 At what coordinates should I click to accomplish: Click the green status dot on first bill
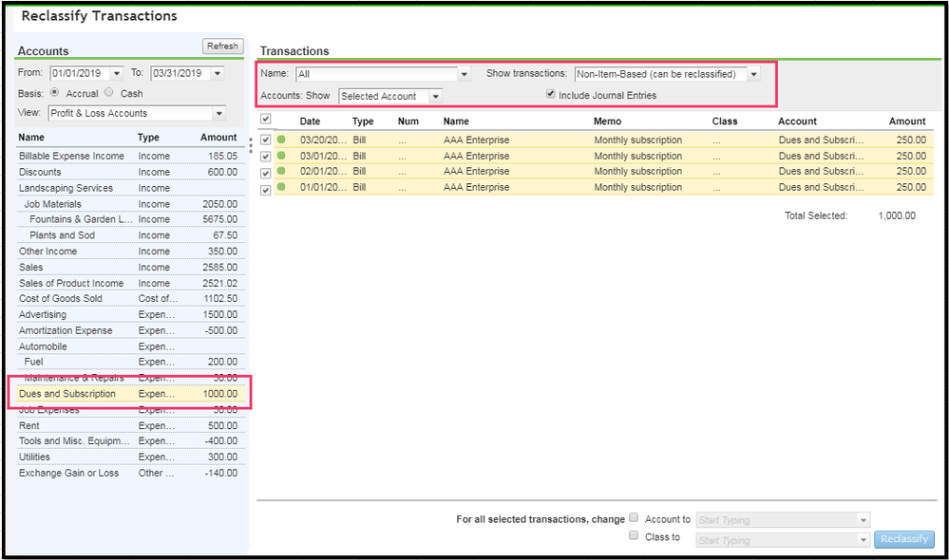click(281, 140)
